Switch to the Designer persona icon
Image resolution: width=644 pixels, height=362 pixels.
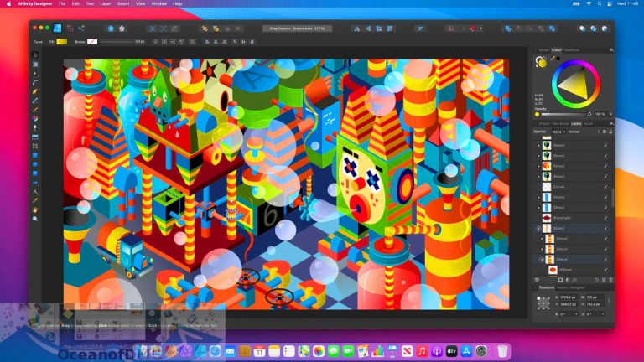(x=58, y=28)
